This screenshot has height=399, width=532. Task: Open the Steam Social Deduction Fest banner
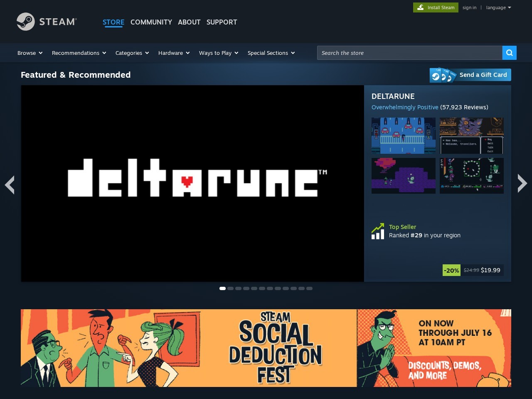pos(266,348)
